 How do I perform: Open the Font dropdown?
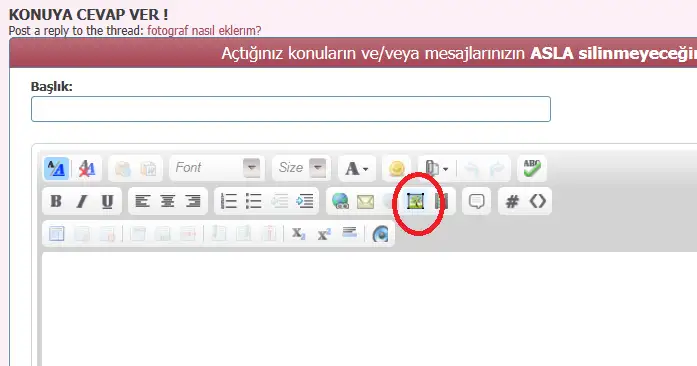click(x=217, y=168)
